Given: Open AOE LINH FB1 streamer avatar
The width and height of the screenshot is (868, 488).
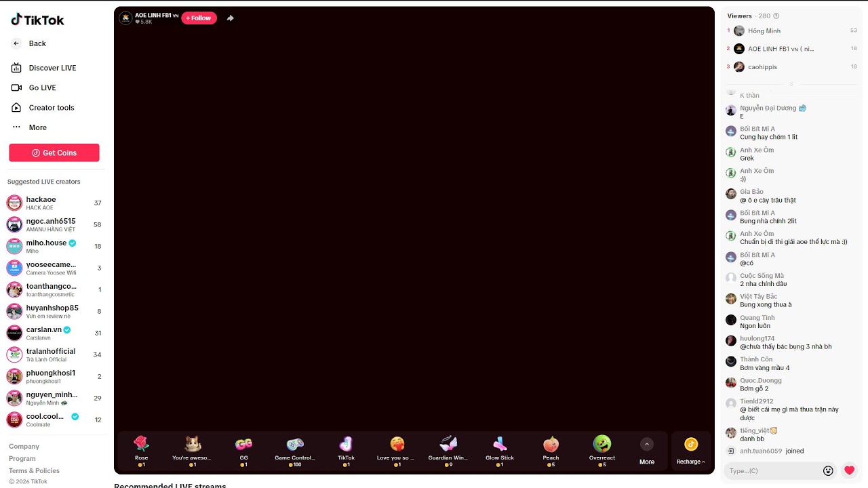Looking at the screenshot, I should (x=125, y=18).
